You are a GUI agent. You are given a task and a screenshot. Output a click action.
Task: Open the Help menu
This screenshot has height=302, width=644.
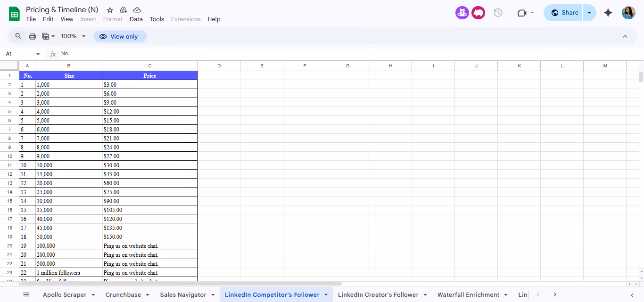coord(214,19)
